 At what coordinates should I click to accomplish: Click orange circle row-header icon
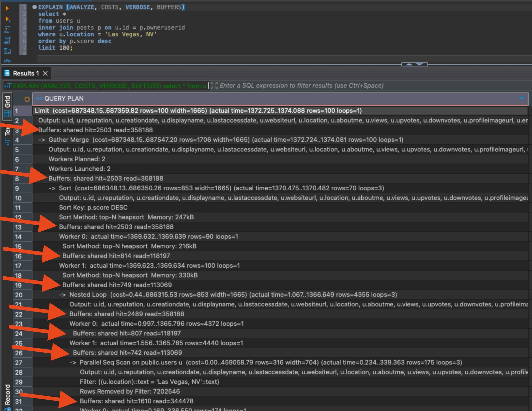27,99
